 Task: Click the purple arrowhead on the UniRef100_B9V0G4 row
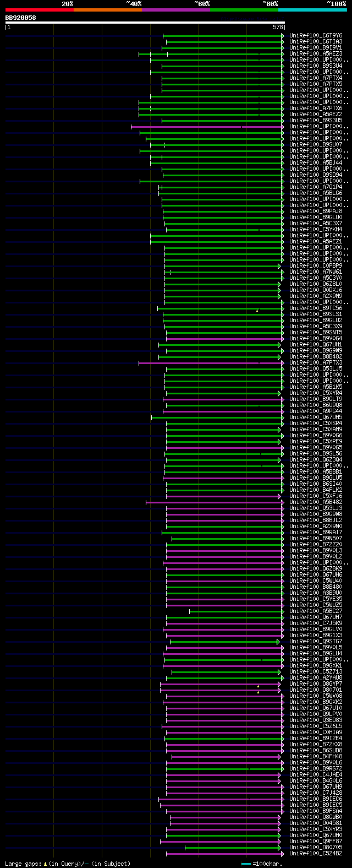pyautogui.click(x=283, y=339)
